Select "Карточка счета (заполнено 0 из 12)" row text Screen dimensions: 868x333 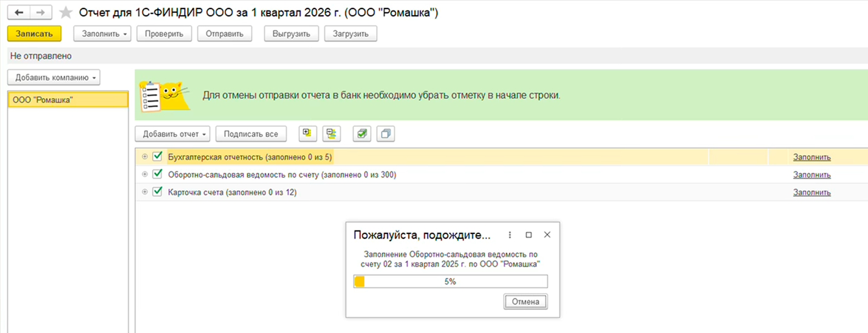point(233,193)
